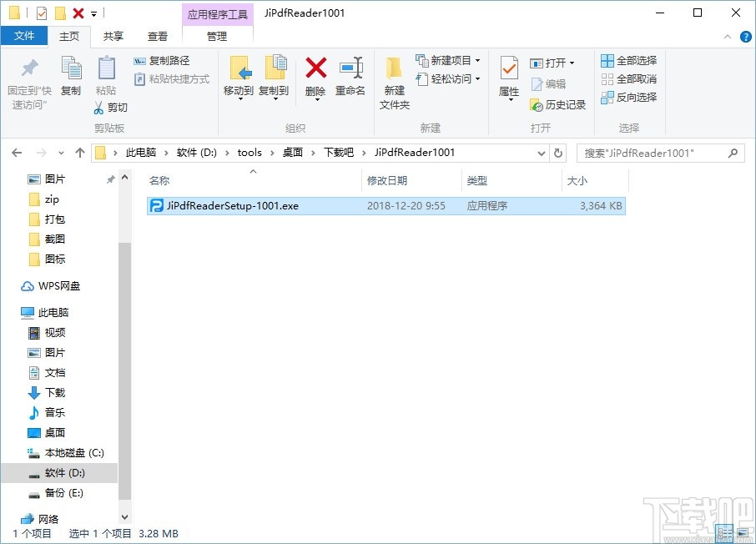The height and width of the screenshot is (544, 756).
Task: Refresh the current folder
Action: (x=558, y=153)
